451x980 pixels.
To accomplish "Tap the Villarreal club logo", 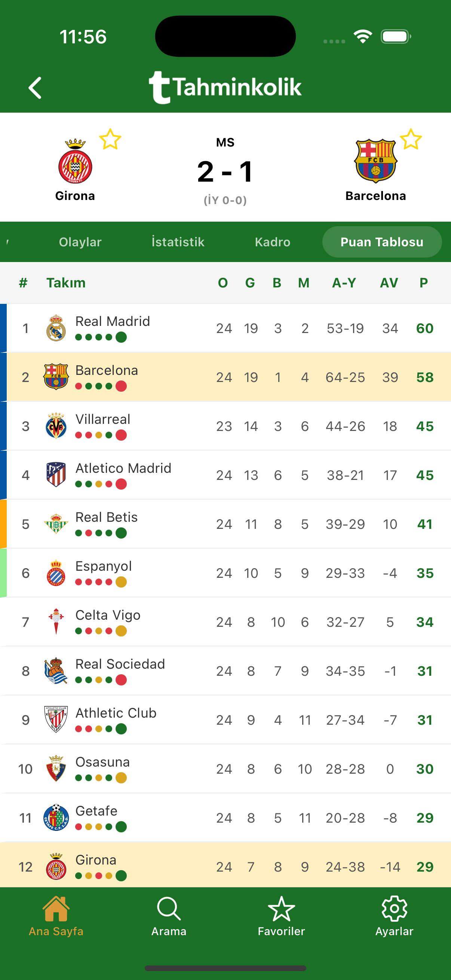I will [56, 426].
